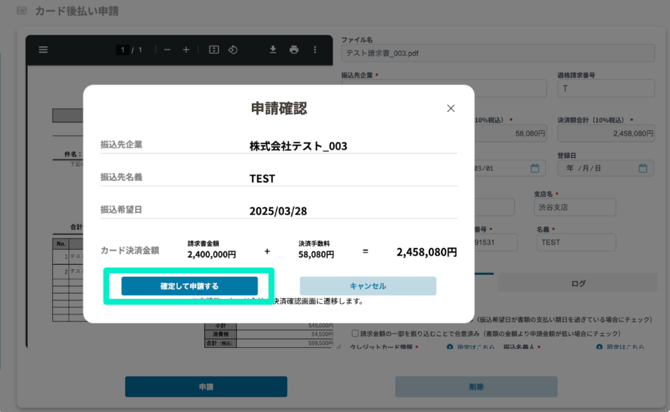The width and height of the screenshot is (670, 412).
Task: Download the PDF using the download icon
Action: click(x=273, y=50)
